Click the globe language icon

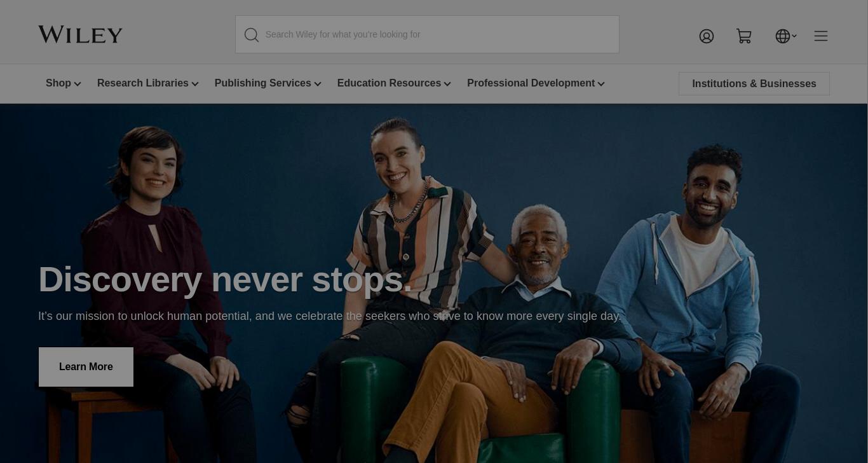click(x=782, y=36)
